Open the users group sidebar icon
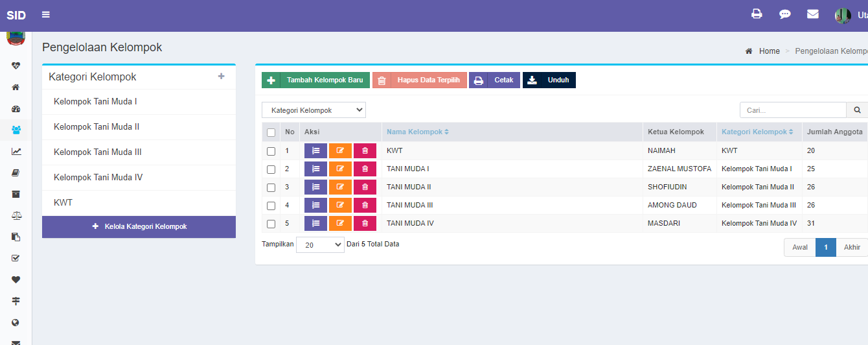This screenshot has height=345, width=868. point(16,130)
